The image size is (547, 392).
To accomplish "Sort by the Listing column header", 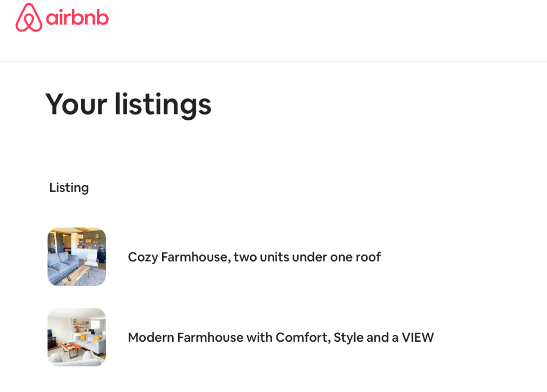I will [69, 188].
